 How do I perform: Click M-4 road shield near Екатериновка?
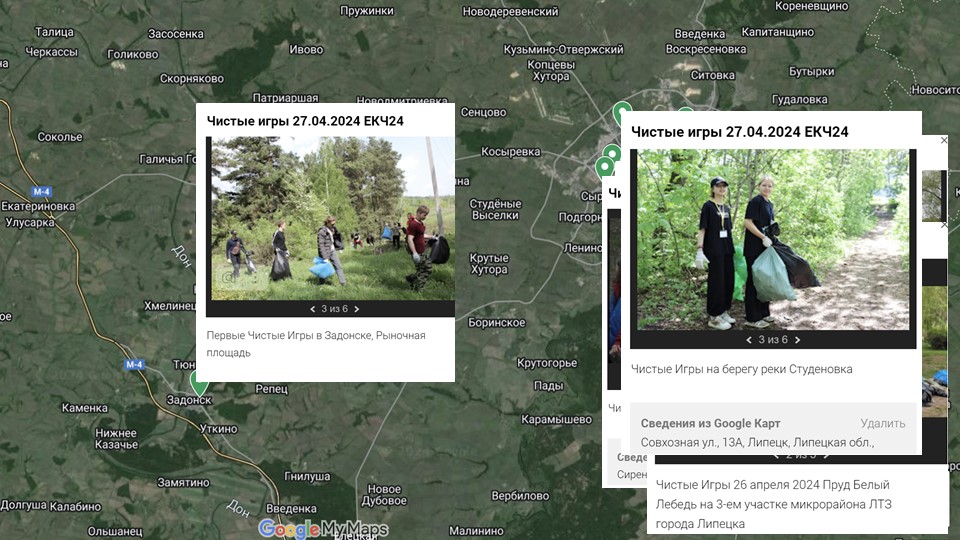point(42,192)
